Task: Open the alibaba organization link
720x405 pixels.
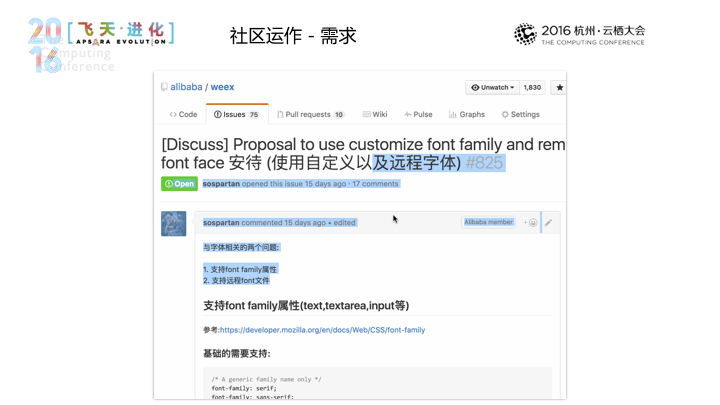Action: click(186, 87)
